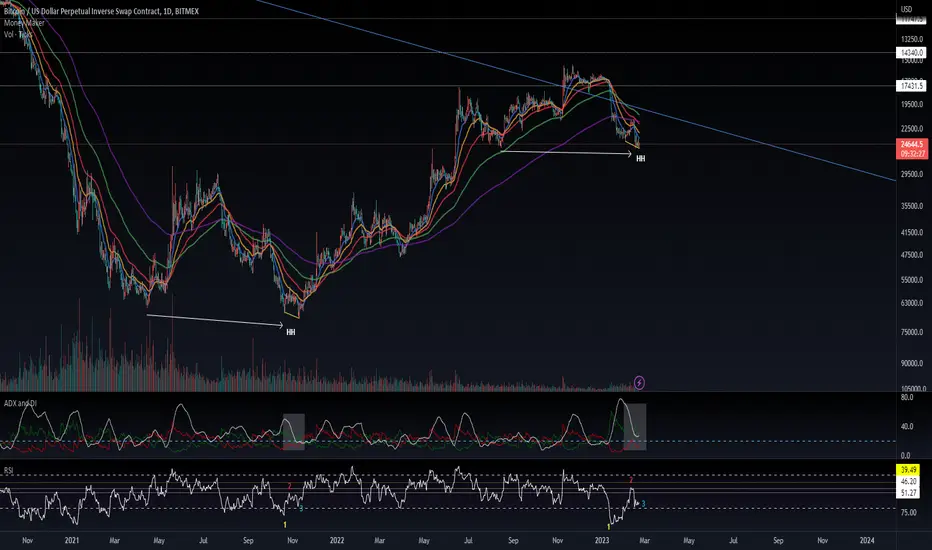The height and width of the screenshot is (550, 932).
Task: Click the 35500.0 price axis value
Action: [x=912, y=206]
